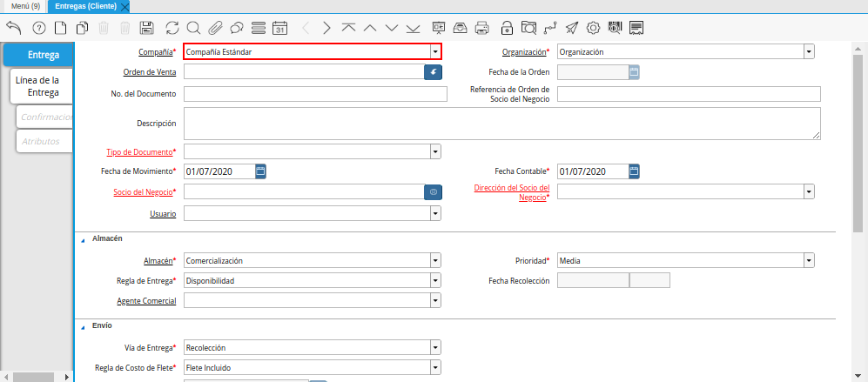Open the Regla de Costo de Flete dropdown
Image resolution: width=868 pixels, height=382 pixels.
click(x=435, y=367)
